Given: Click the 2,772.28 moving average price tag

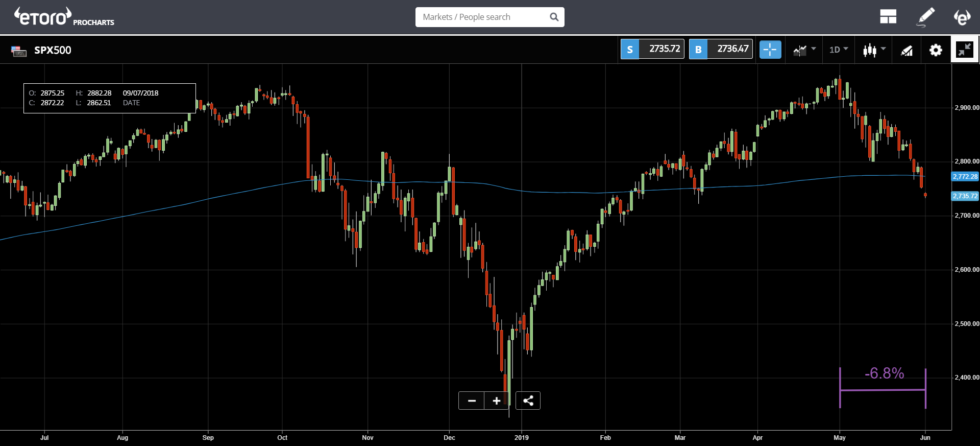Looking at the screenshot, I should click(965, 176).
